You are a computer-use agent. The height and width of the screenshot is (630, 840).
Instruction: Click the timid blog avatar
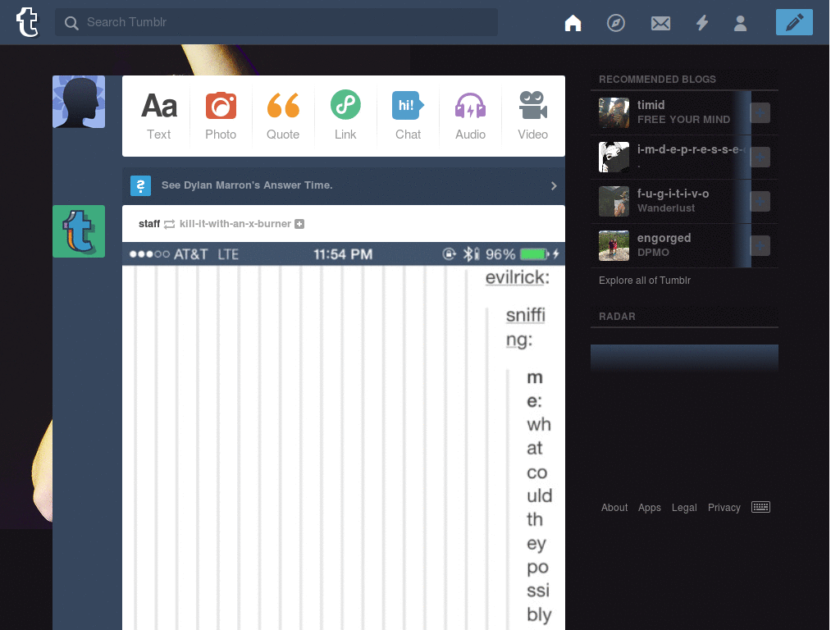614,112
